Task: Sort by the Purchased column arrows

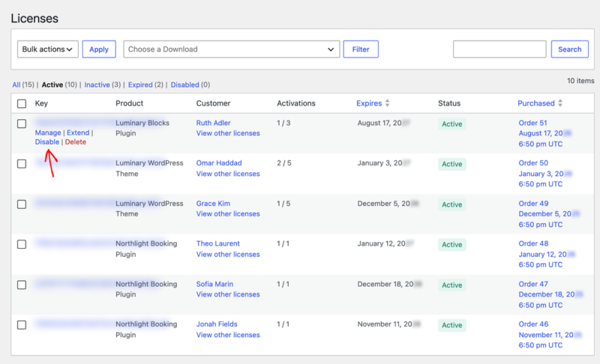Action: click(560, 103)
